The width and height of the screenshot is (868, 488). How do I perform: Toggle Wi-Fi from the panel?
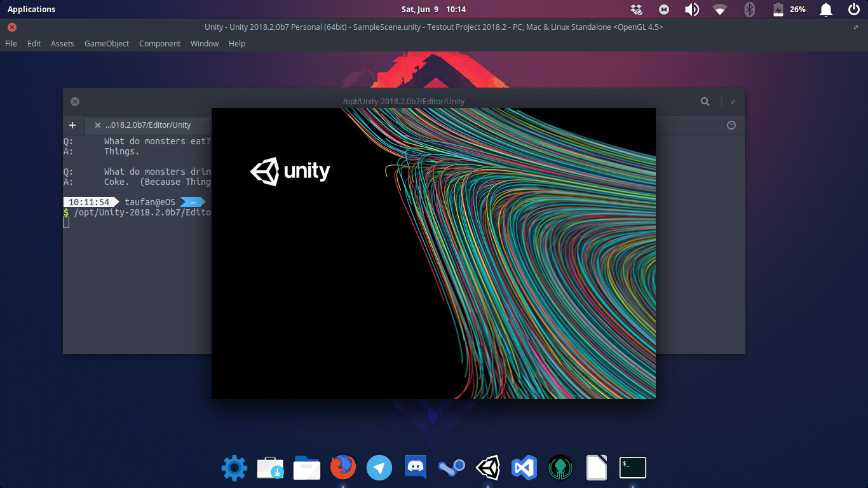(720, 10)
